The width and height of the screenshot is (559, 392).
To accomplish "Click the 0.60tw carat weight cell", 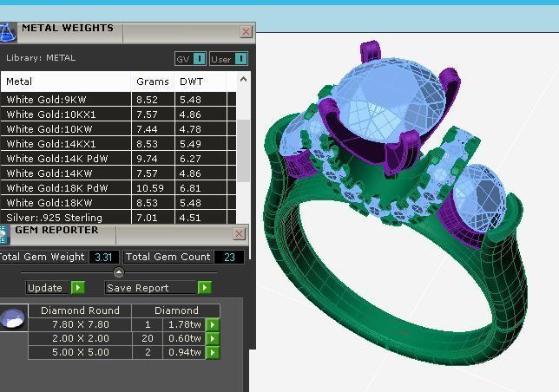I will point(184,338).
